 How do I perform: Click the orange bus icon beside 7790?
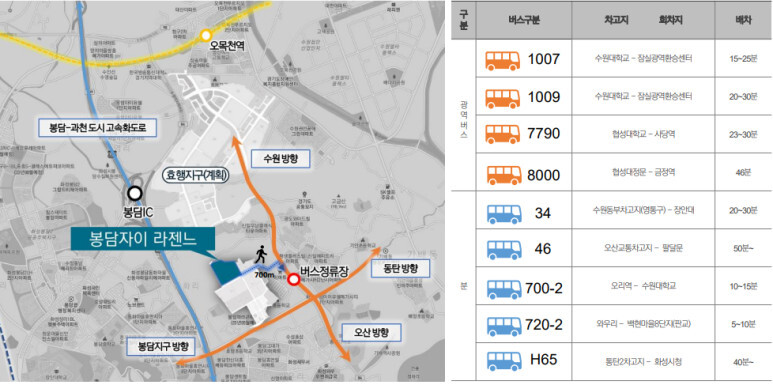pyautogui.click(x=503, y=133)
